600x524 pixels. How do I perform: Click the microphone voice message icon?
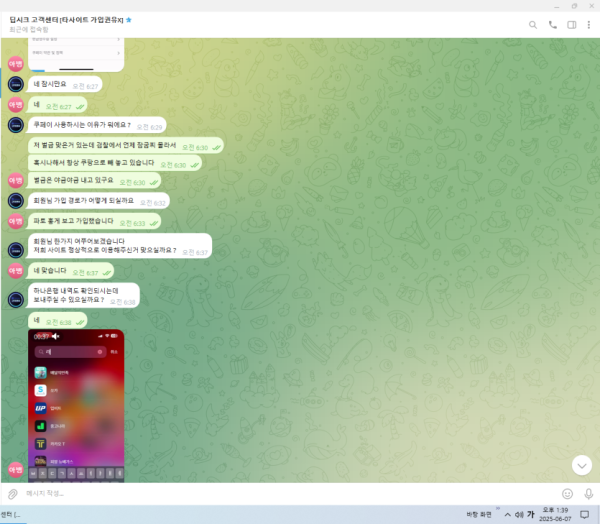pyautogui.click(x=589, y=494)
